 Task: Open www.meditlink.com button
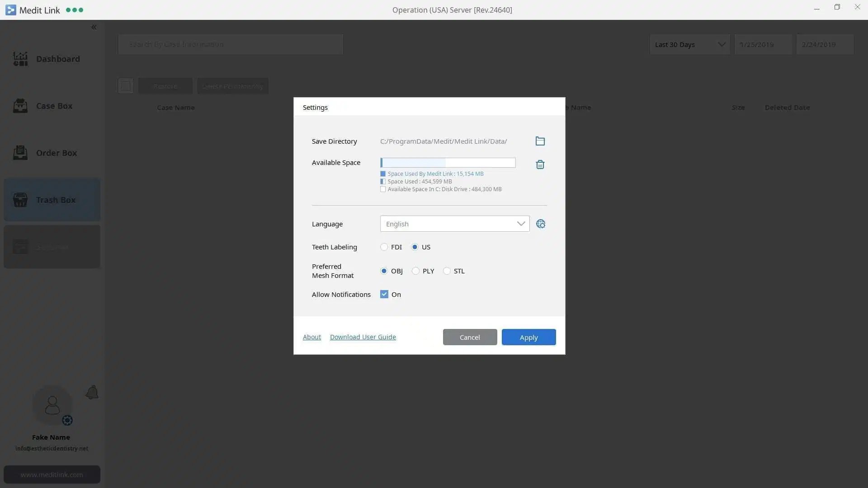pyautogui.click(x=52, y=474)
